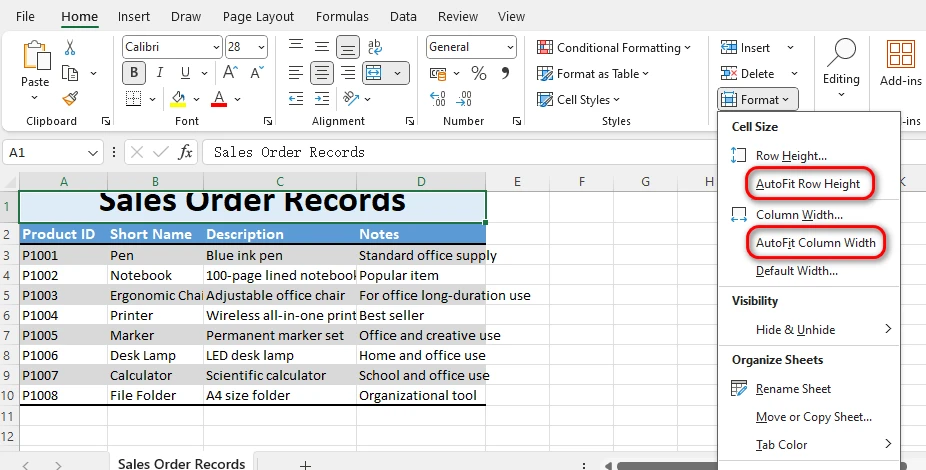
Task: Click the Copy icon
Action: tap(70, 73)
